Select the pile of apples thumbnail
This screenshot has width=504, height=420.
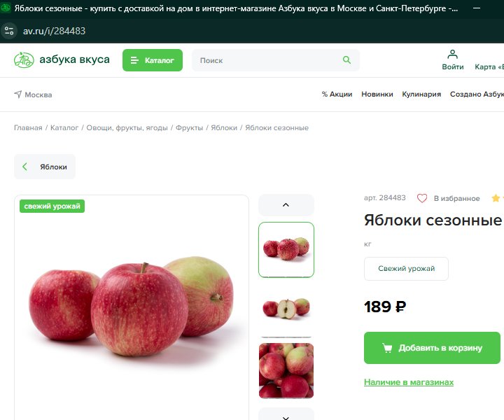[286, 370]
